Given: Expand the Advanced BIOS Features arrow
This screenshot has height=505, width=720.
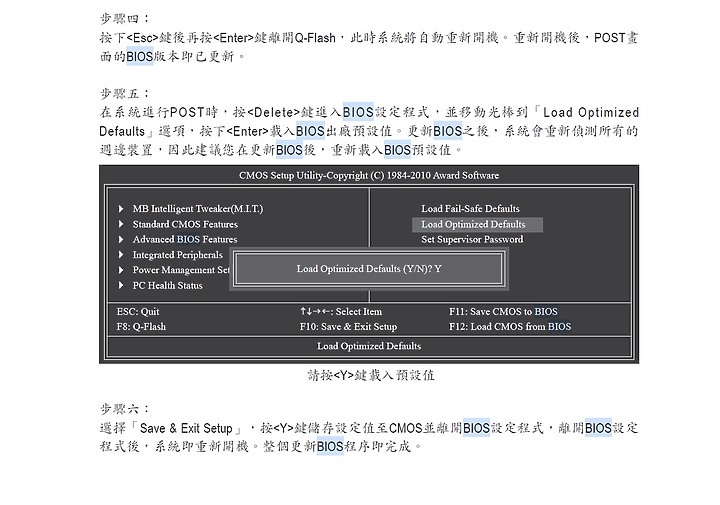Looking at the screenshot, I should coord(121,239).
